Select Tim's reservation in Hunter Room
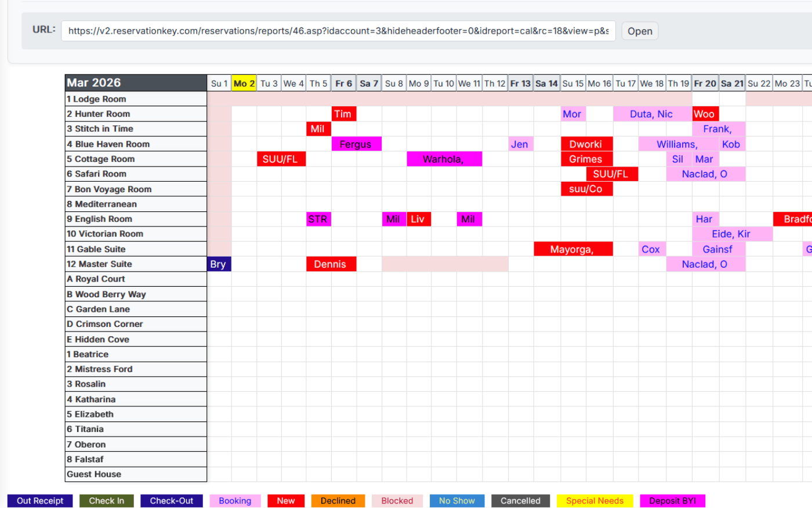The image size is (812, 508). [x=343, y=114]
